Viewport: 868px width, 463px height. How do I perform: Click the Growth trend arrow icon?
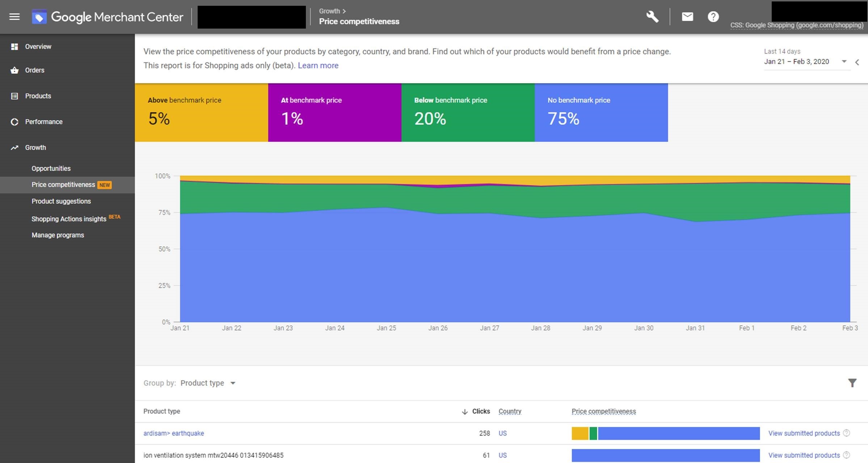tap(14, 148)
